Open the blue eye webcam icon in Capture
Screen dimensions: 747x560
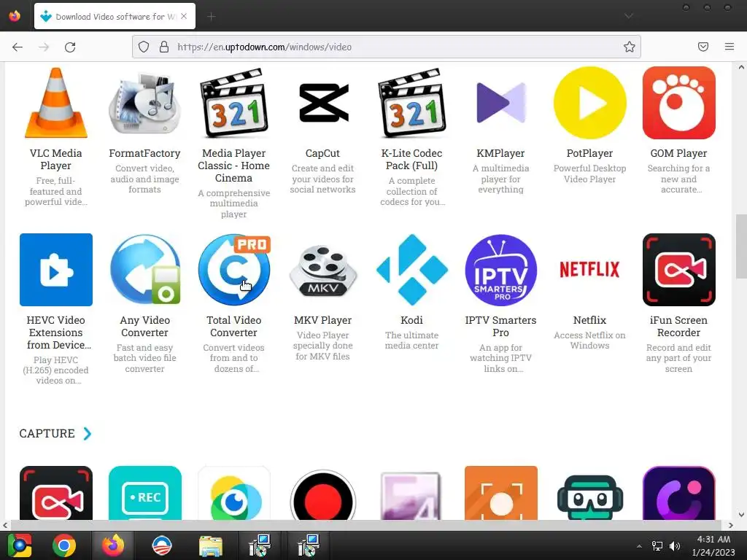click(234, 495)
